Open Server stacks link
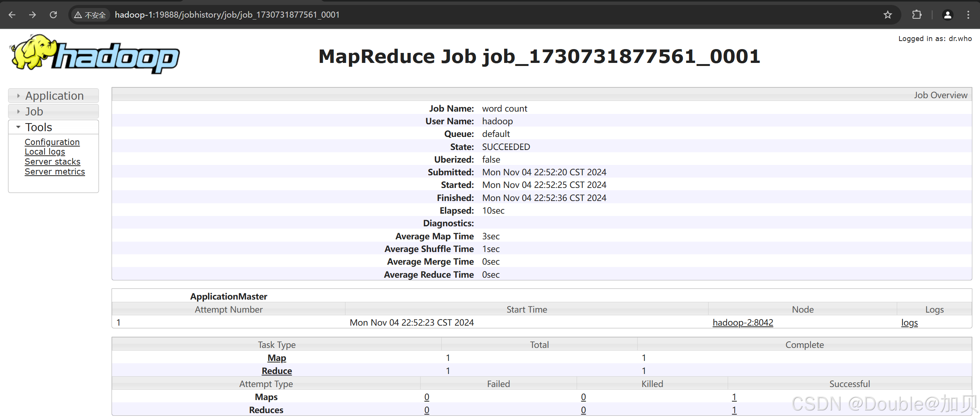980x420 pixels. coord(53,161)
